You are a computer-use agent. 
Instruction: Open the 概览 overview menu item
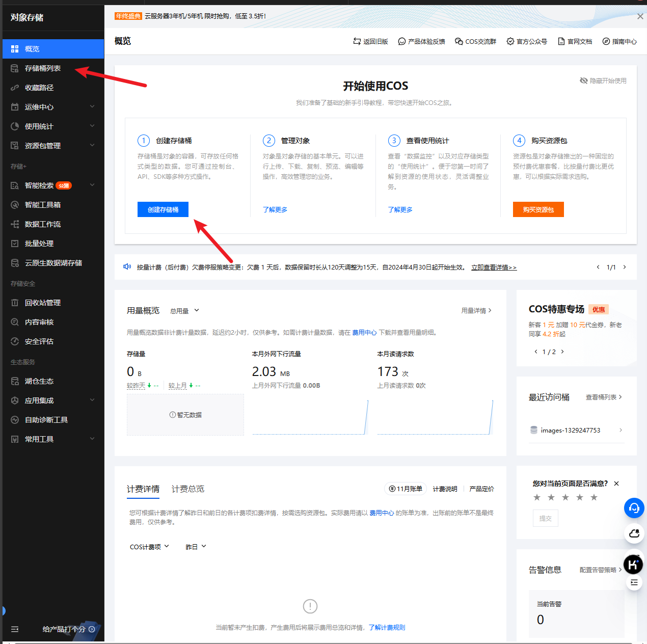tap(53, 49)
